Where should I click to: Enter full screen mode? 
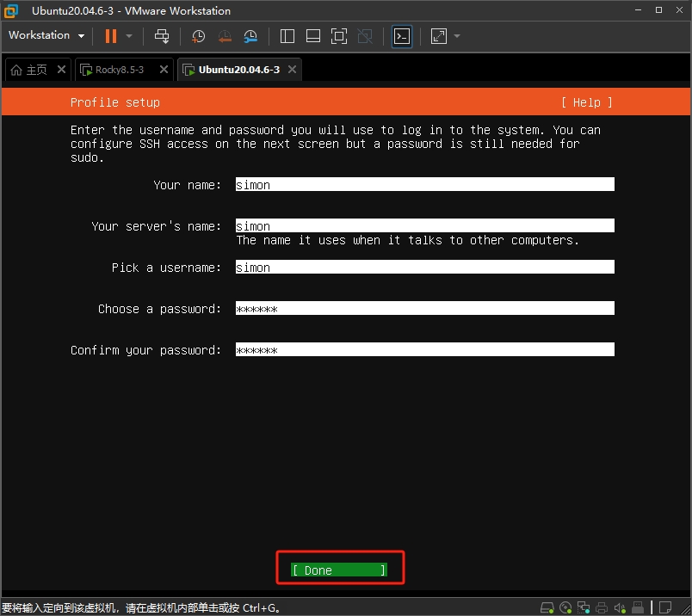coord(339,36)
